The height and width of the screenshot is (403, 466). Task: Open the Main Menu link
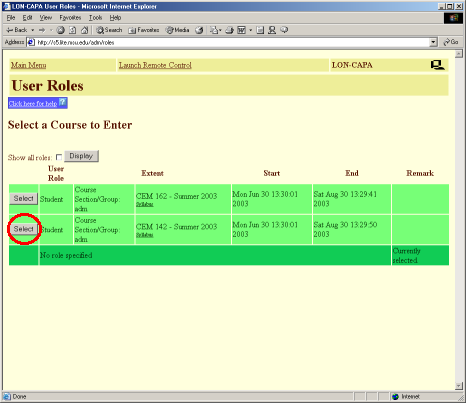click(29, 65)
